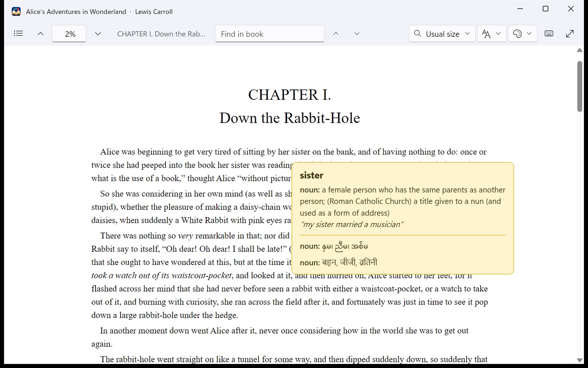The image size is (588, 368).
Task: Click the chapter title 'CHAPTER I. Down the Rab...'
Action: (161, 34)
